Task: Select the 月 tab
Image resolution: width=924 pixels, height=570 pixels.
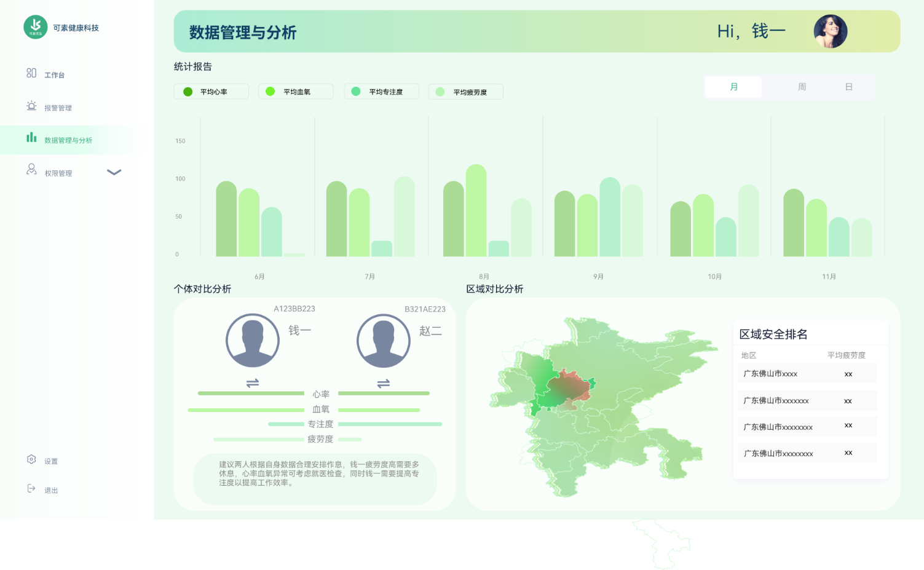Action: [x=733, y=87]
